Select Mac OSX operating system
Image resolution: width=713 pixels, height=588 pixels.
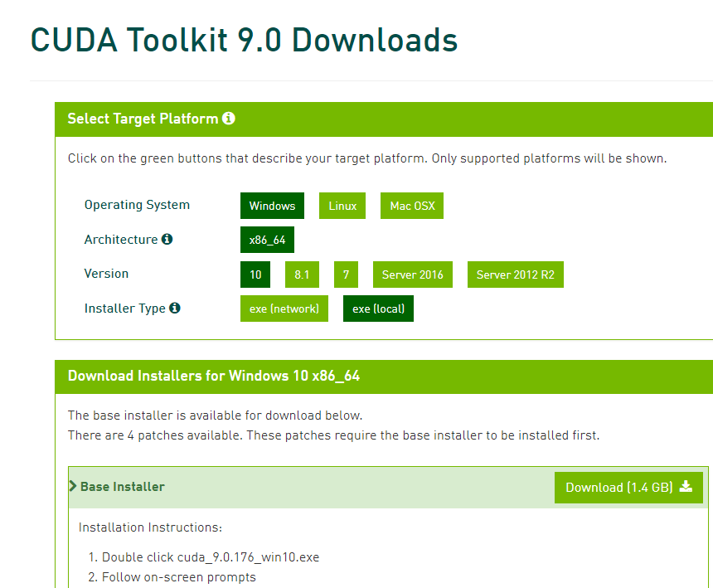[x=412, y=206]
